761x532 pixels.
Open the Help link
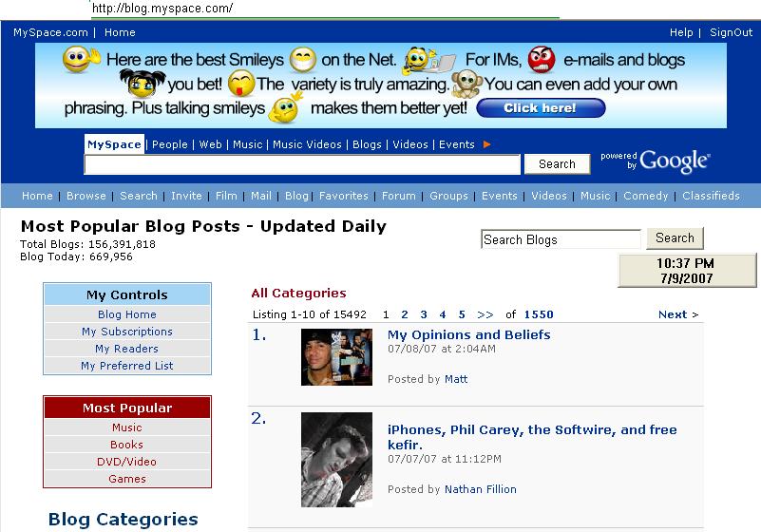click(x=681, y=32)
